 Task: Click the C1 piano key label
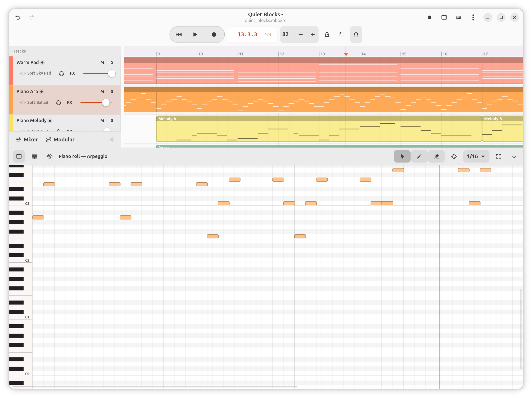[27, 317]
